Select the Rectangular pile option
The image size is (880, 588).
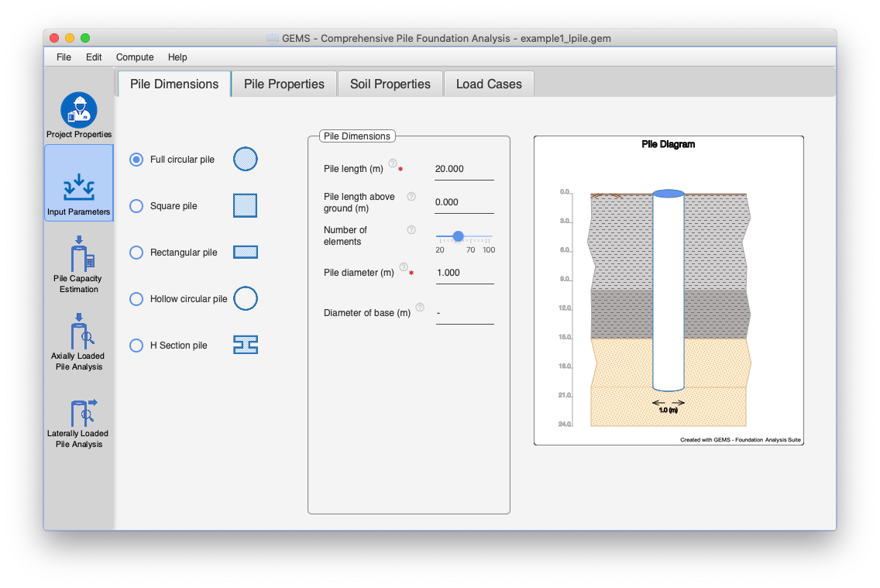(x=136, y=252)
